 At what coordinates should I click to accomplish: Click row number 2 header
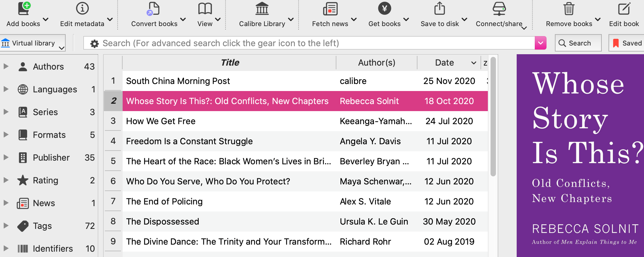[x=113, y=101]
